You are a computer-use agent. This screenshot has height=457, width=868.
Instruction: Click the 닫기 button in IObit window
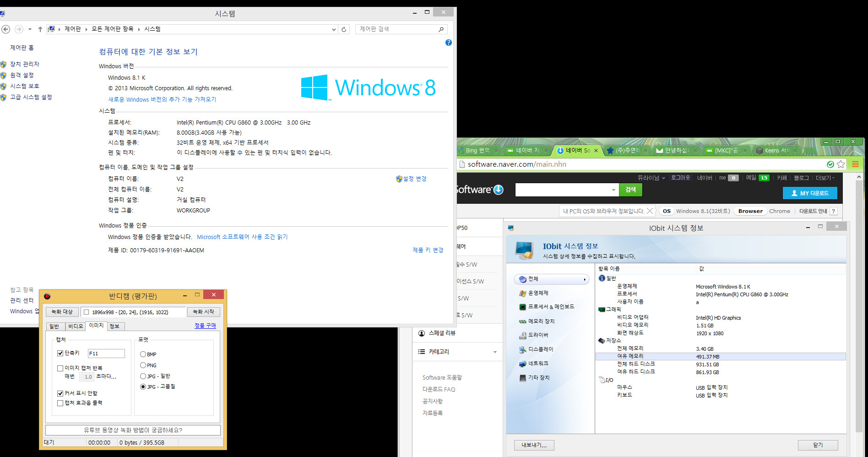[x=818, y=445]
